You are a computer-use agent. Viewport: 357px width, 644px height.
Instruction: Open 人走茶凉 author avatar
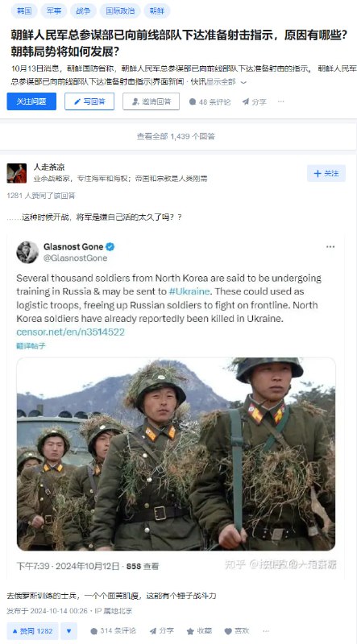point(17,173)
